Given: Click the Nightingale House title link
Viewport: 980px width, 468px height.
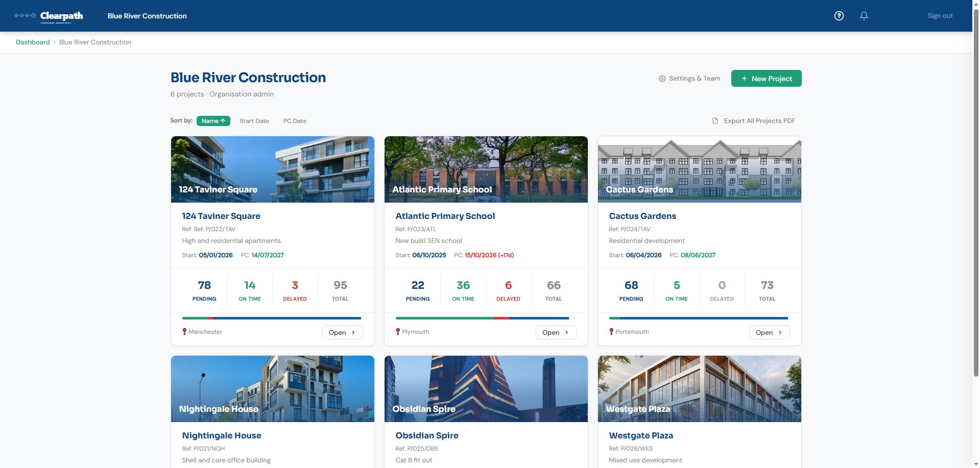Looking at the screenshot, I should [x=222, y=435].
